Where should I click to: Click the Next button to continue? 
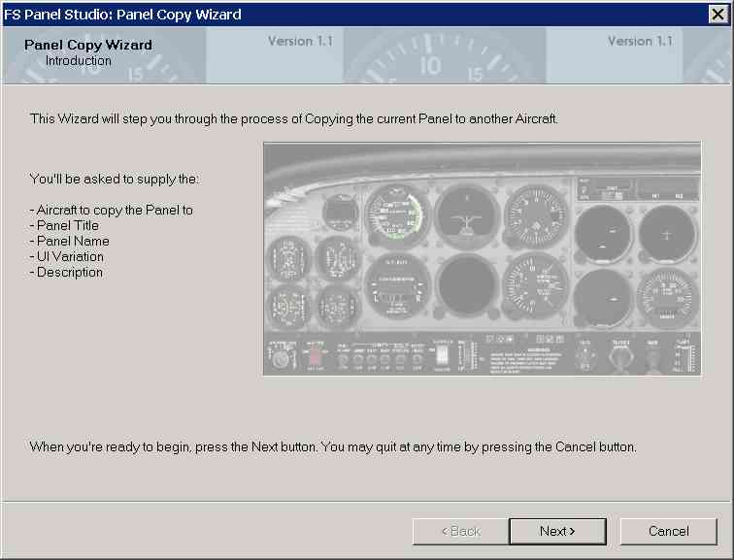(557, 531)
